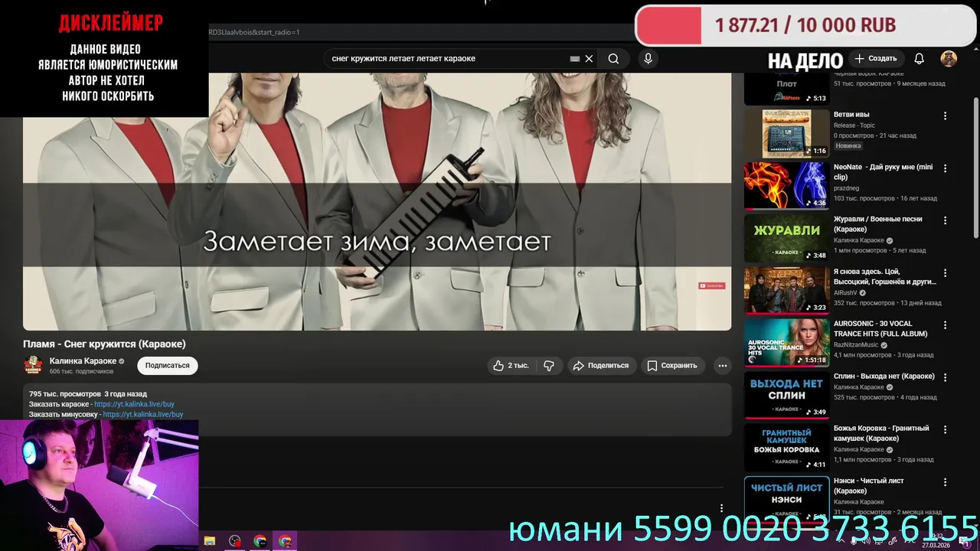Open options menu for Ветви ивы
980x551 pixels.
(x=945, y=116)
